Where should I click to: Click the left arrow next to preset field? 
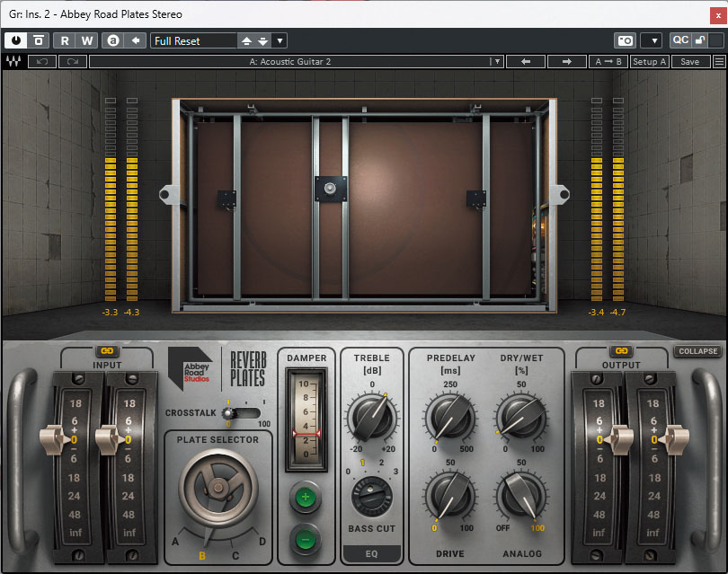click(136, 40)
